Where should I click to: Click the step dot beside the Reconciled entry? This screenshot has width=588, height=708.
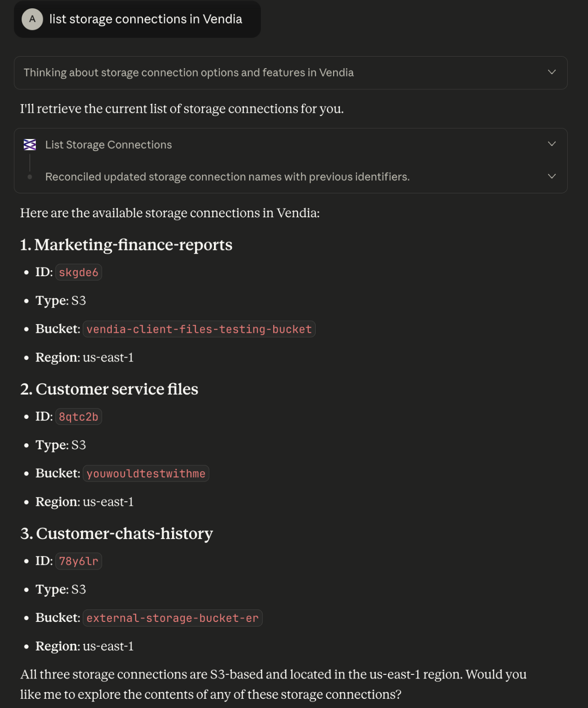pyautogui.click(x=30, y=177)
